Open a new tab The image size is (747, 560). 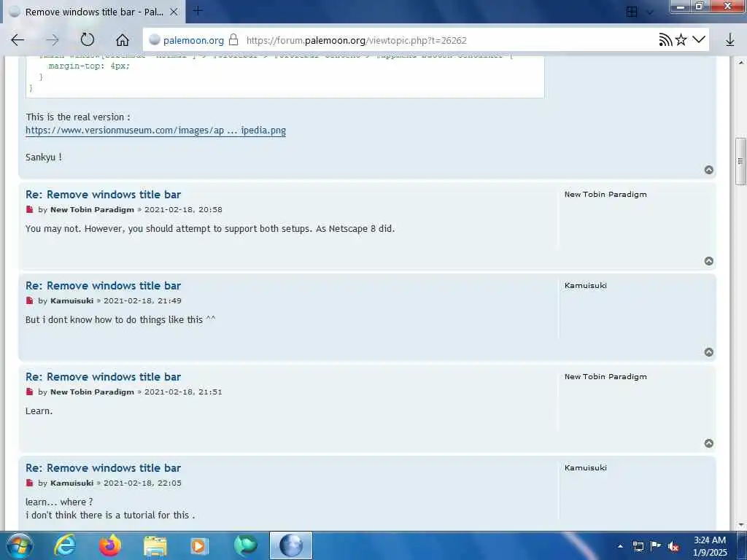pos(198,11)
